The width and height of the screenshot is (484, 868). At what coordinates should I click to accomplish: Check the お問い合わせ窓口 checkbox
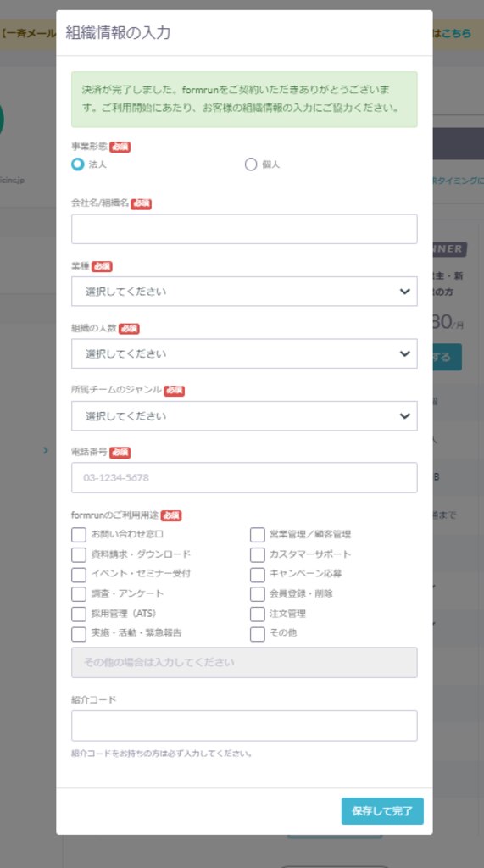pos(79,535)
